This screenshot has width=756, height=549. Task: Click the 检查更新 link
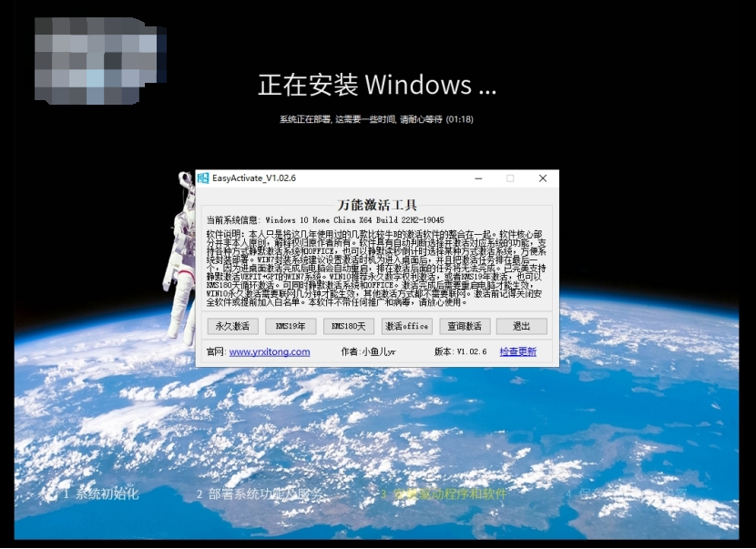coord(518,351)
